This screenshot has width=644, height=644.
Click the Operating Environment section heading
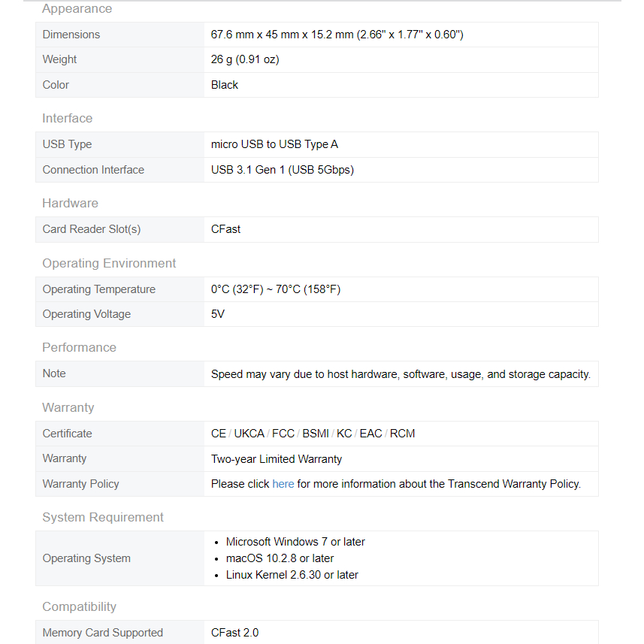pos(109,263)
